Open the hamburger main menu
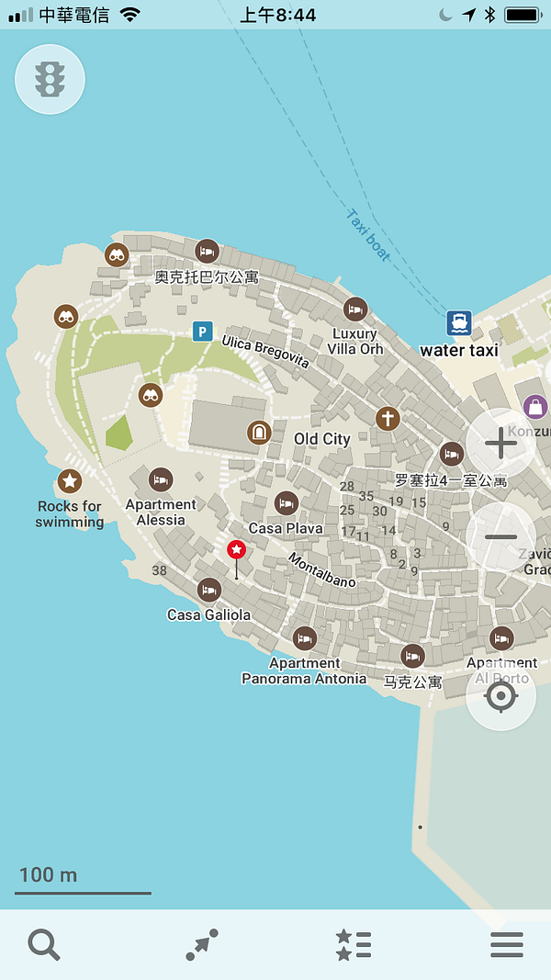 click(x=506, y=944)
